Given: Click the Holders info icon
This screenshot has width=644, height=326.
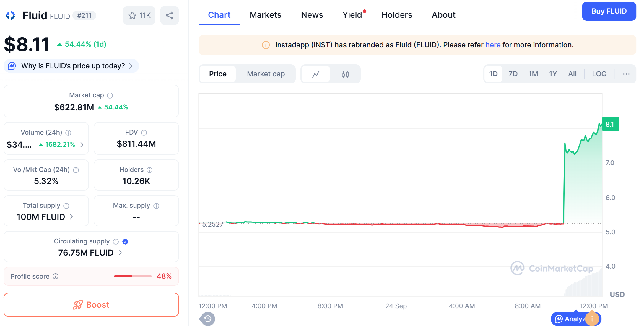Looking at the screenshot, I should click(149, 170).
